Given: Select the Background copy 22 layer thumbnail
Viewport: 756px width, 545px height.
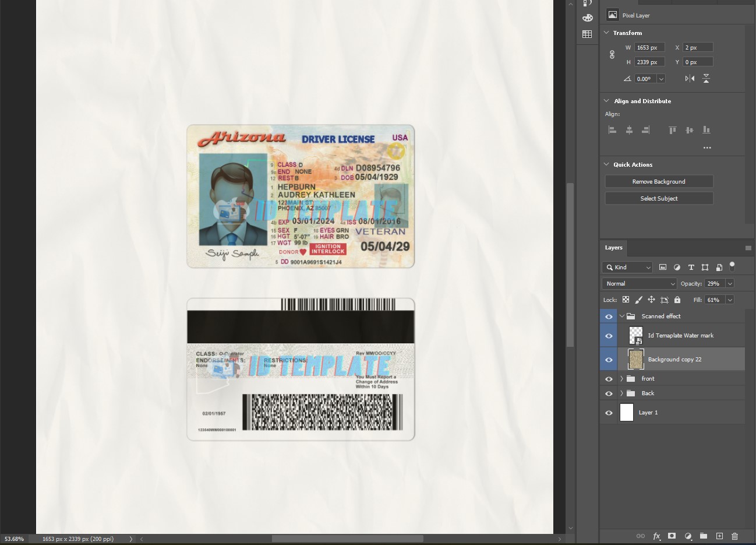Looking at the screenshot, I should pyautogui.click(x=636, y=359).
